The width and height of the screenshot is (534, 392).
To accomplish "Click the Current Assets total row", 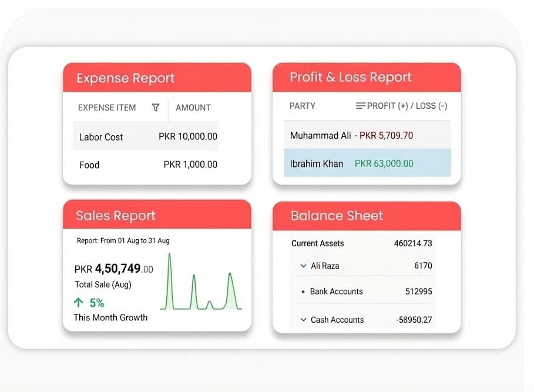I will (361, 243).
